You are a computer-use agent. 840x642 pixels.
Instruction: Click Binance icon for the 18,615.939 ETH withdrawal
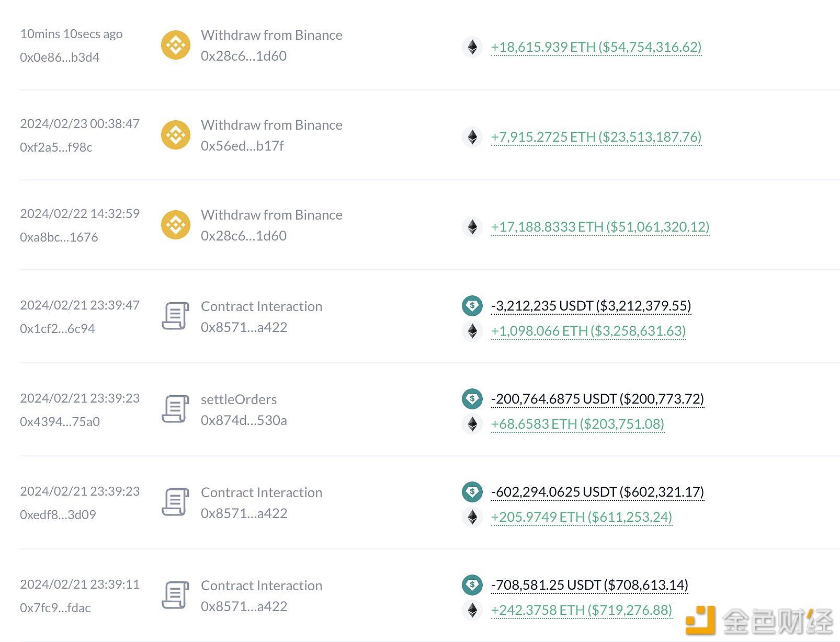175,45
